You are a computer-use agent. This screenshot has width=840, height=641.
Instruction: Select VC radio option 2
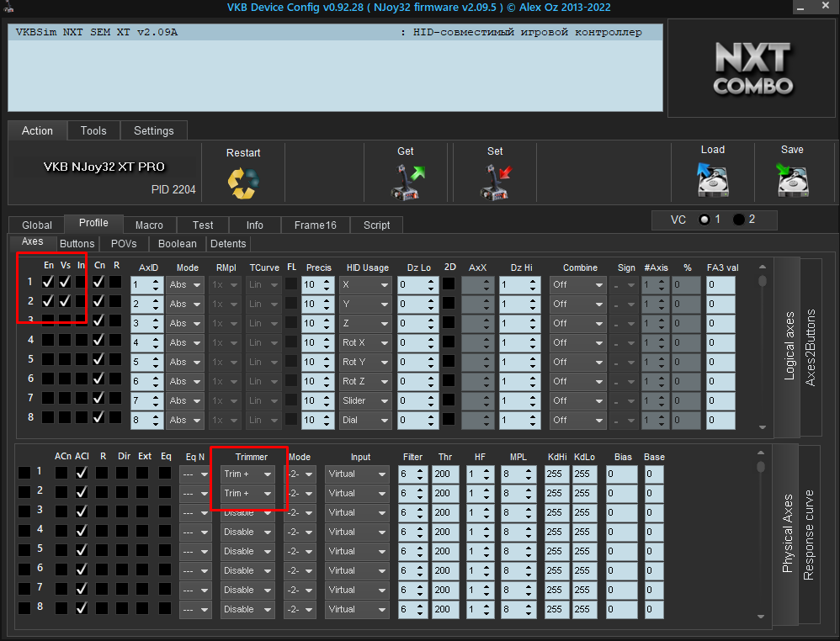[739, 220]
